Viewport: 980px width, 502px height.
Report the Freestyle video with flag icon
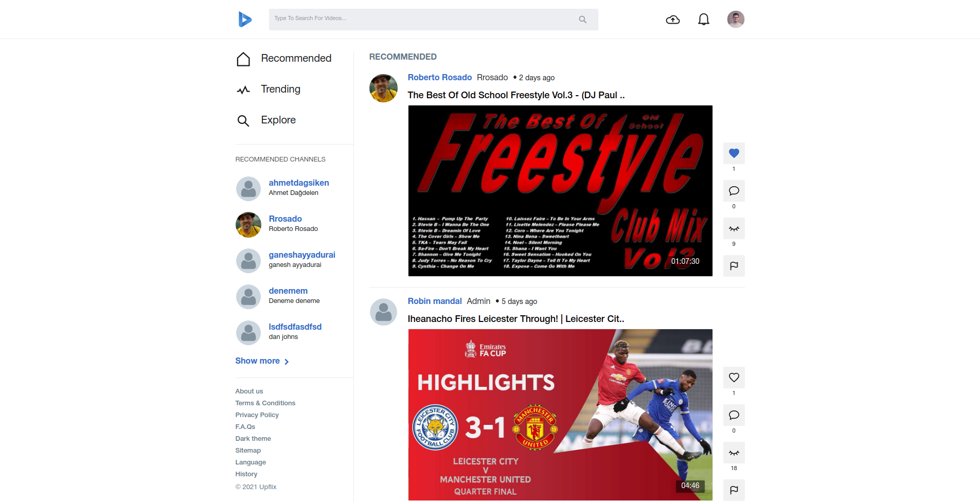point(734,266)
